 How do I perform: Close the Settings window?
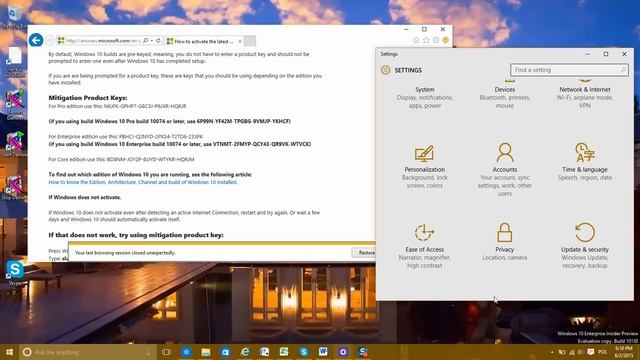(624, 54)
